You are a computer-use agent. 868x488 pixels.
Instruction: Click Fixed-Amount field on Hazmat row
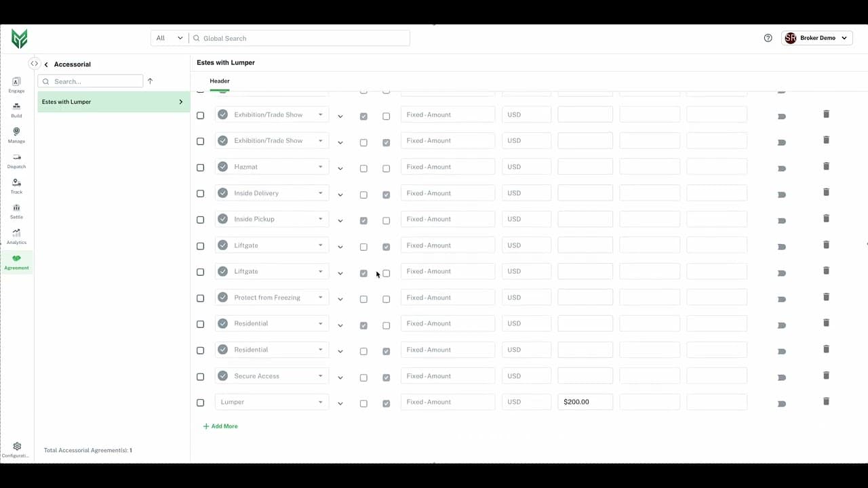pos(448,167)
